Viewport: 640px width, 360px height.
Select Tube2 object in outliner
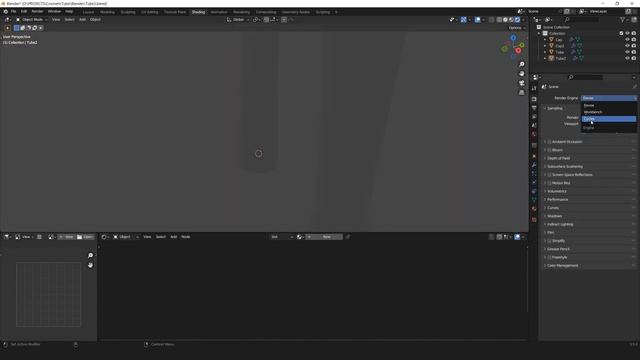(561, 58)
